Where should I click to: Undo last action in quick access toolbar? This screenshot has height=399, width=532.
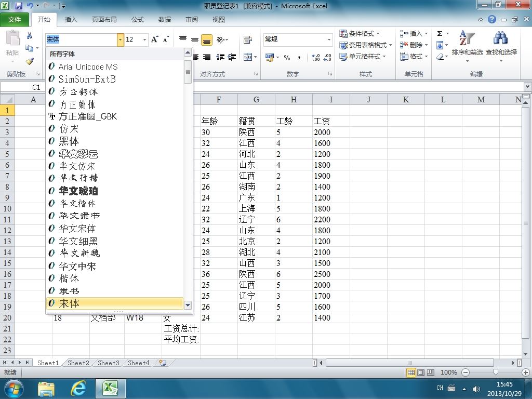coord(30,6)
